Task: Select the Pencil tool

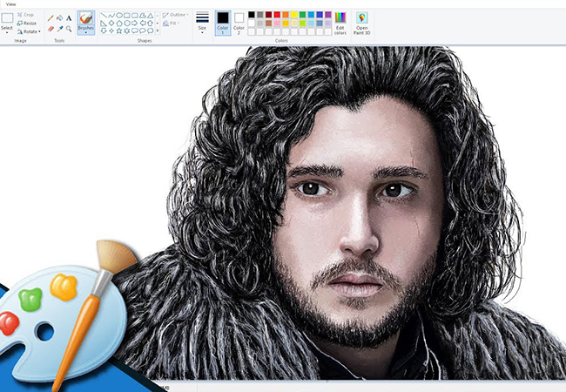Action: point(51,17)
